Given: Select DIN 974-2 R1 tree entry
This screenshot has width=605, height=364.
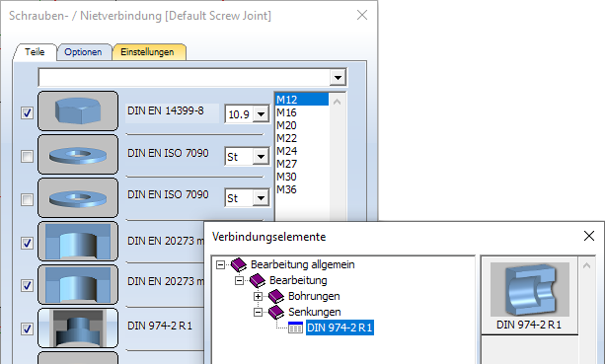Looking at the screenshot, I should pyautogui.click(x=340, y=328).
